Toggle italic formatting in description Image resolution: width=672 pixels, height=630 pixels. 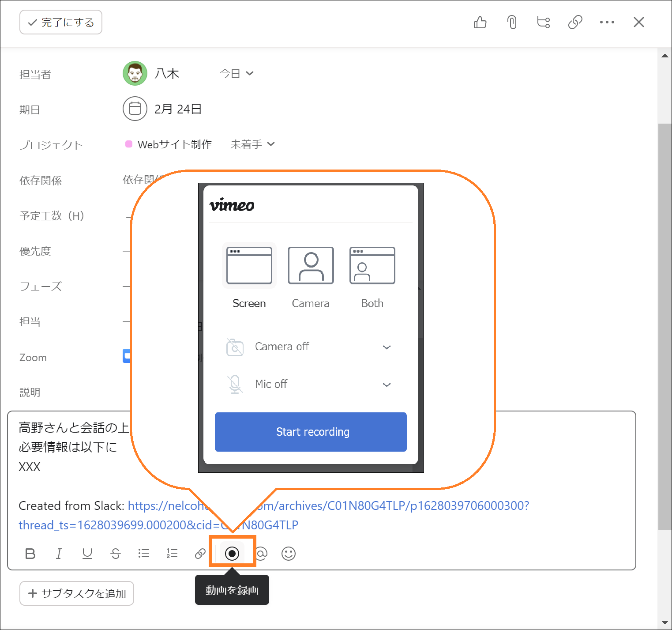click(x=59, y=554)
